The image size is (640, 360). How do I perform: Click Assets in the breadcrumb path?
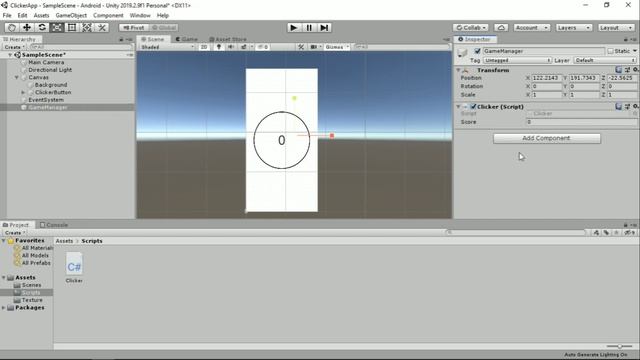click(x=64, y=241)
